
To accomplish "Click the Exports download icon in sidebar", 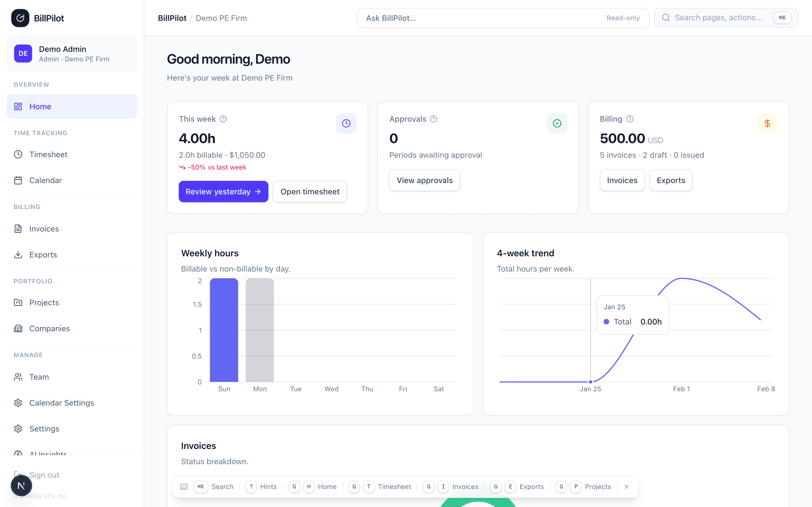I will (18, 255).
